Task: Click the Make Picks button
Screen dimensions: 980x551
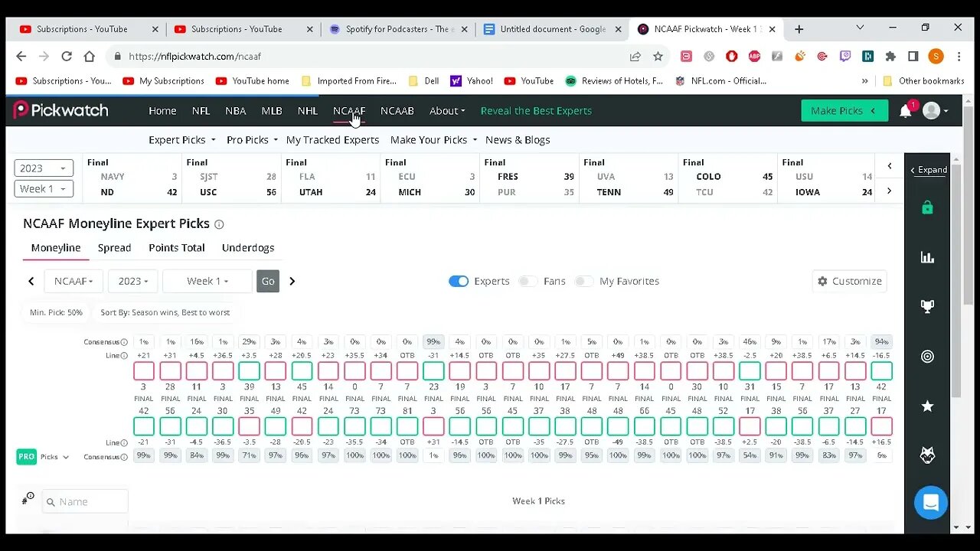Action: tap(844, 111)
